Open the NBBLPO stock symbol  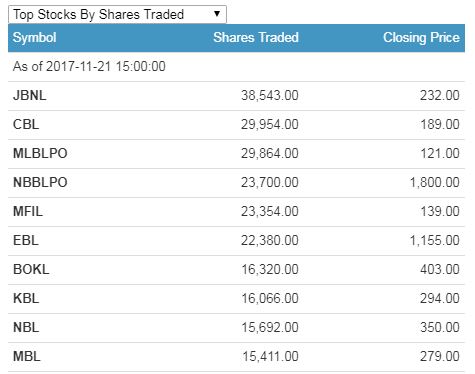[40, 183]
